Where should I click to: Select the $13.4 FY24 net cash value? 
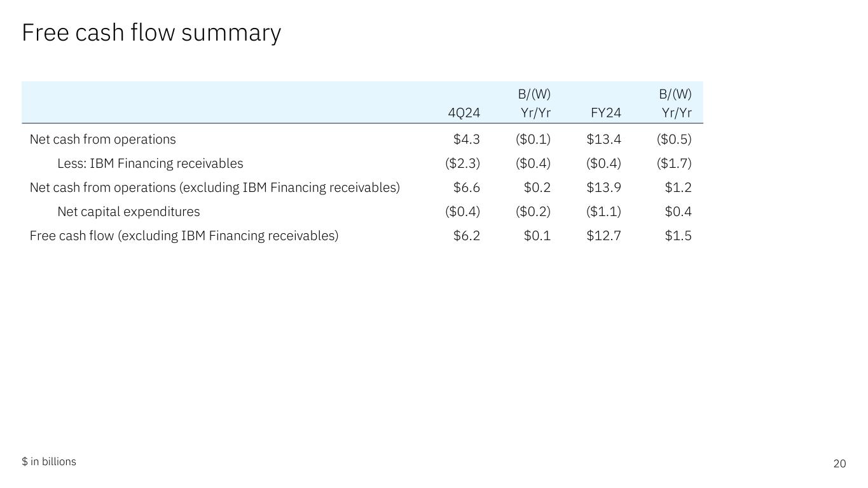pyautogui.click(x=603, y=139)
